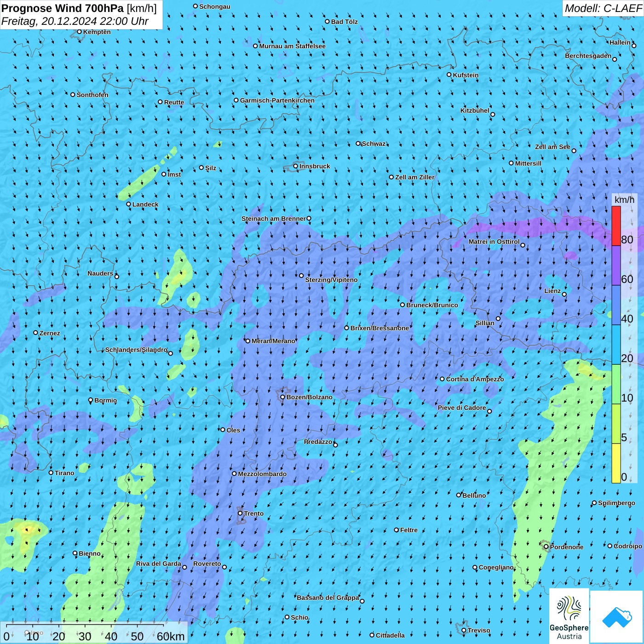Screen dimensions: 644x644
Task: Click the Brixen/Bressanone label
Action: click(379, 328)
